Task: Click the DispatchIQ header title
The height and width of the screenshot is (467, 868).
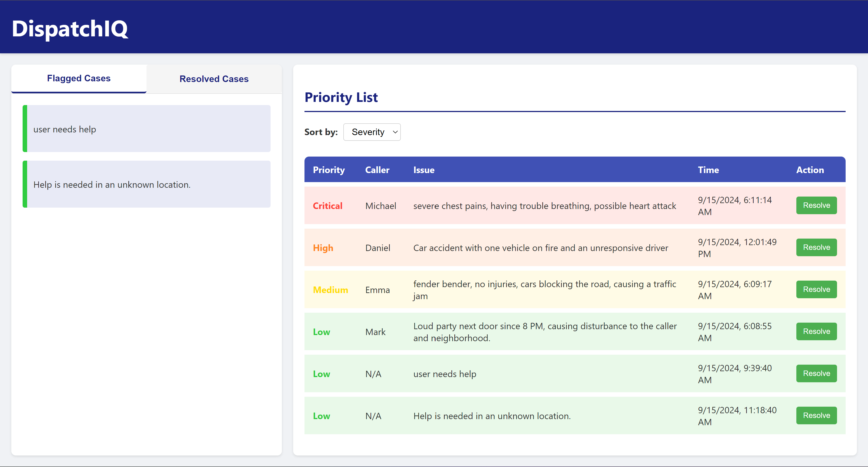Action: coord(70,29)
